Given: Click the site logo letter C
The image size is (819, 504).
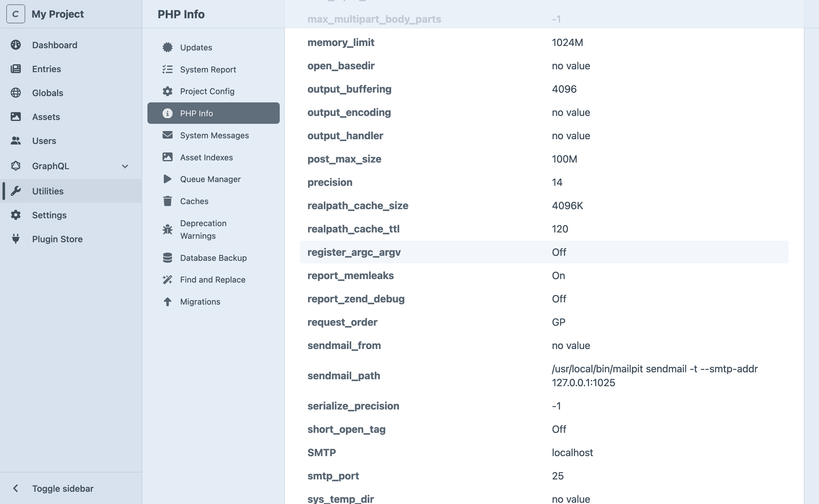Looking at the screenshot, I should point(15,14).
